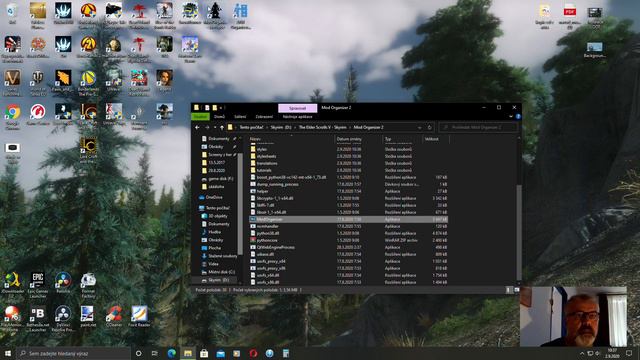The width and height of the screenshot is (640, 360).
Task: Click the Windows taskbar search field
Action: click(x=74, y=353)
